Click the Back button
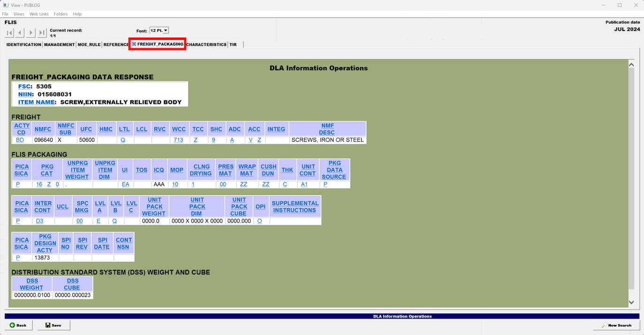 [x=18, y=325]
